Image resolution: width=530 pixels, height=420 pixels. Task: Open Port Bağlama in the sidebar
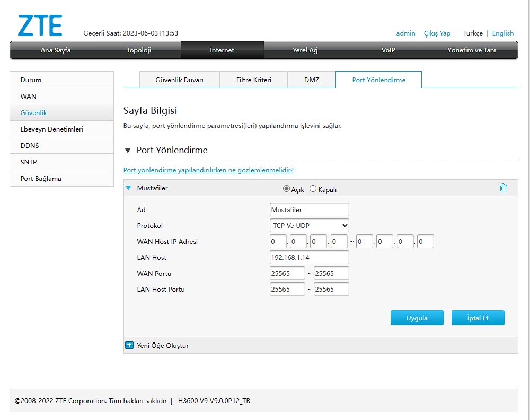coord(62,179)
